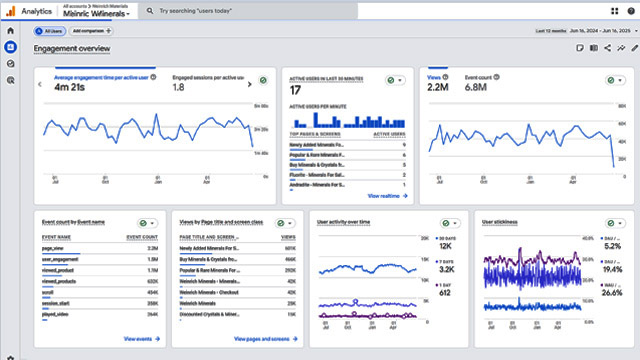The image size is (640, 360).
Task: Click 30 DAYS legend value 12K
Action: tap(445, 246)
